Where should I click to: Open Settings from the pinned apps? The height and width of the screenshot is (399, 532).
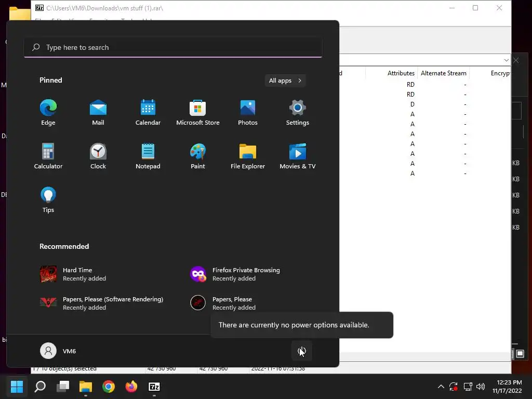pos(298,113)
